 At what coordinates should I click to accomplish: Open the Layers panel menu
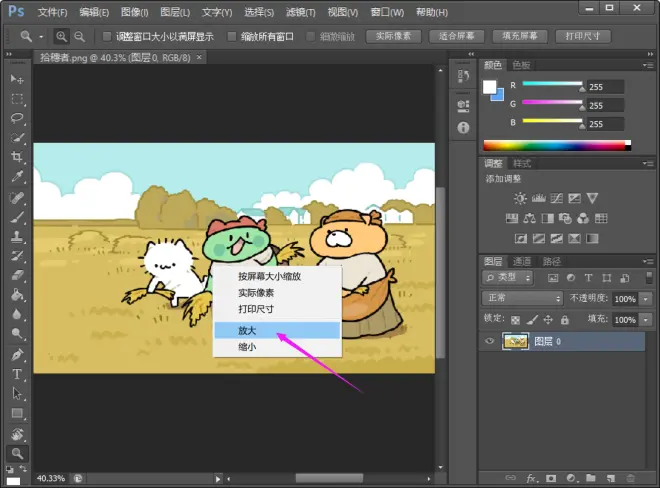pos(648,261)
